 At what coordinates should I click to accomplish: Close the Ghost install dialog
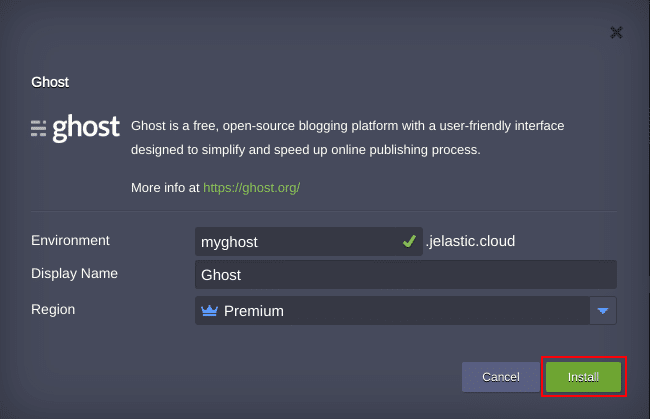tap(616, 32)
